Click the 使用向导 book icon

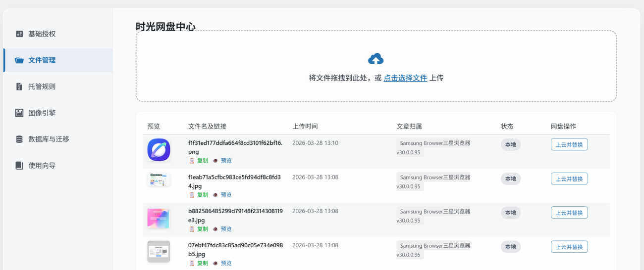coord(19,166)
